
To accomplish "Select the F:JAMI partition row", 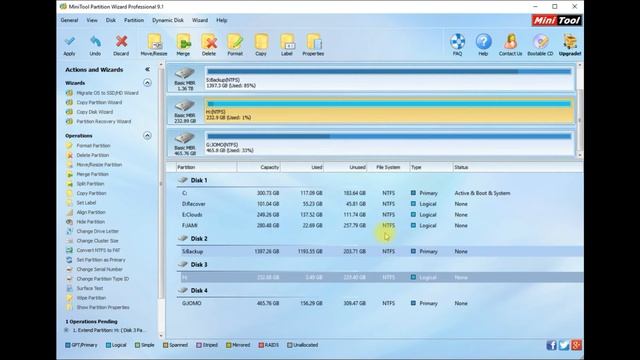I will pos(380,225).
